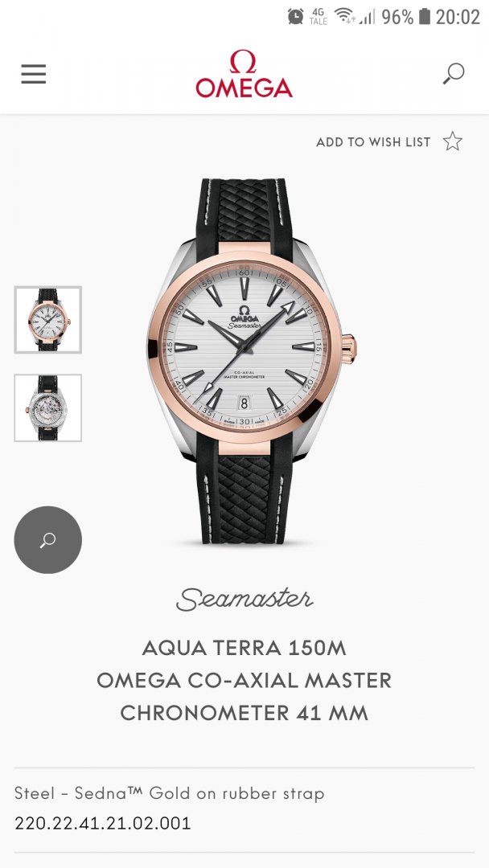Select ADD TO WISH LIST text
489x868 pixels.
[373, 142]
